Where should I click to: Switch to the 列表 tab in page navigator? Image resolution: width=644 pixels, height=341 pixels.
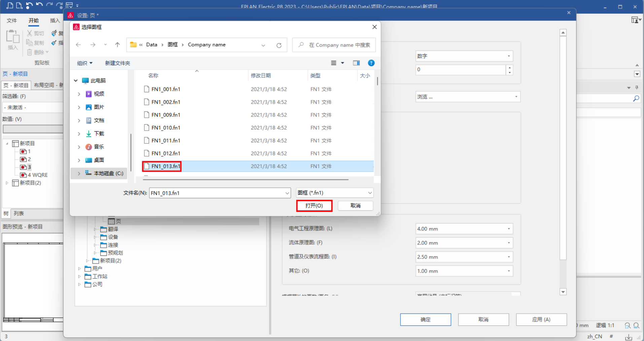19,213
